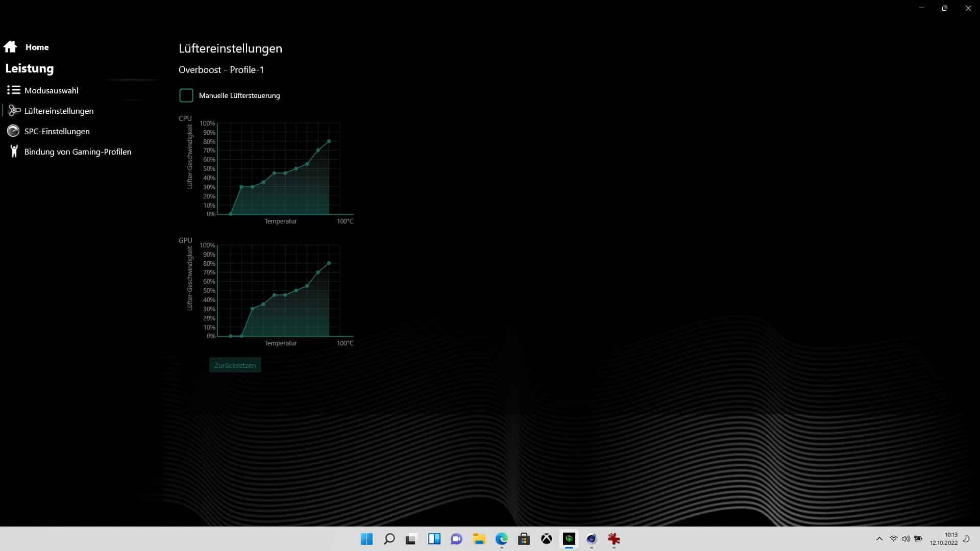Expand hidden system tray icons

(879, 539)
